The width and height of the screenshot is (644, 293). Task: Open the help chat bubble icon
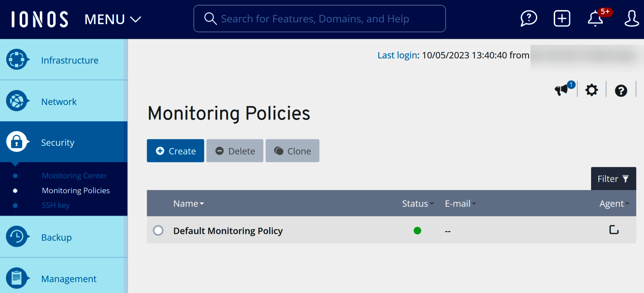coord(529,18)
